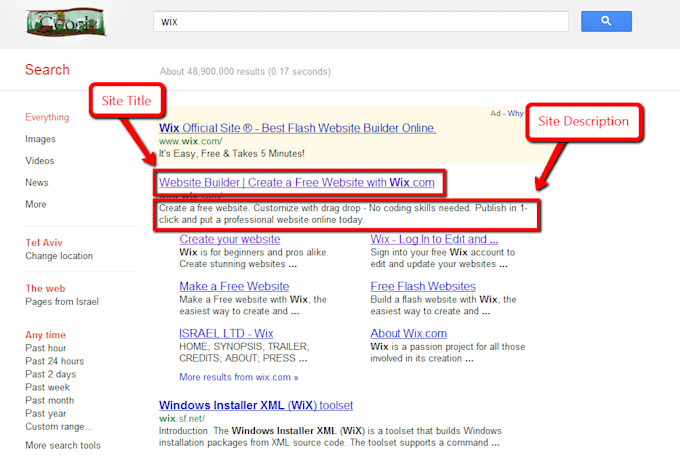
Task: Open the Custom range option
Action: coord(59,426)
